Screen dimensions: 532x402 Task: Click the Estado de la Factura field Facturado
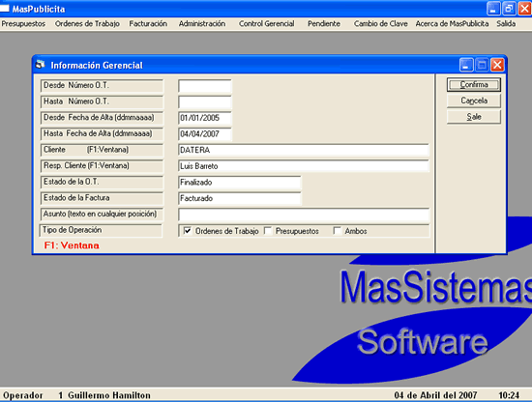239,198
